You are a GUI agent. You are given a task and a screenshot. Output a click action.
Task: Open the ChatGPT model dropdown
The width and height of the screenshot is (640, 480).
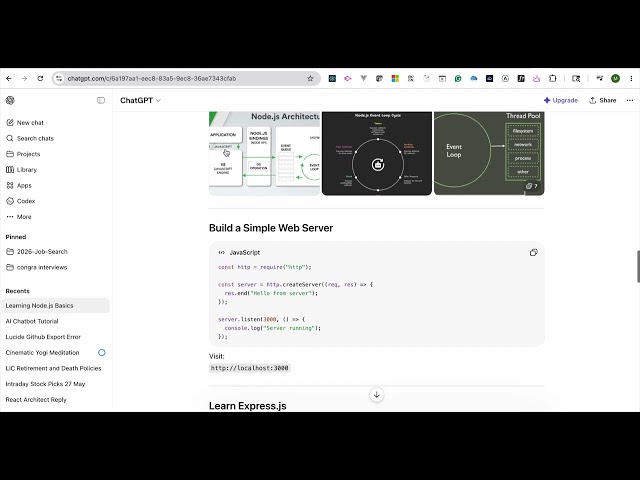pos(140,100)
